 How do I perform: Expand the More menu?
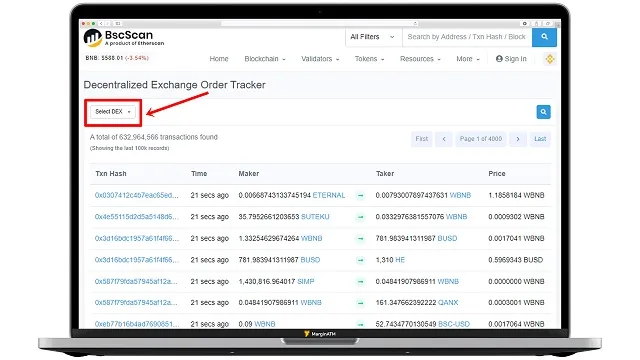(x=468, y=59)
